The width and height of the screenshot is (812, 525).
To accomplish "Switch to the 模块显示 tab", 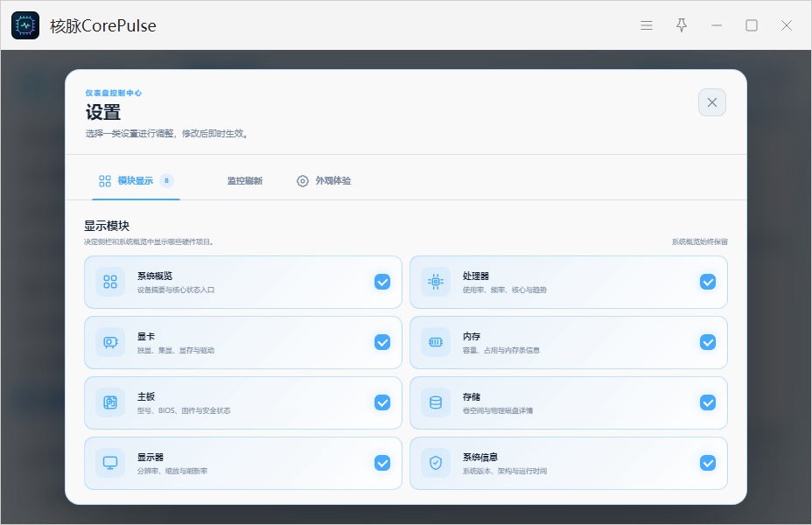I will [x=136, y=181].
